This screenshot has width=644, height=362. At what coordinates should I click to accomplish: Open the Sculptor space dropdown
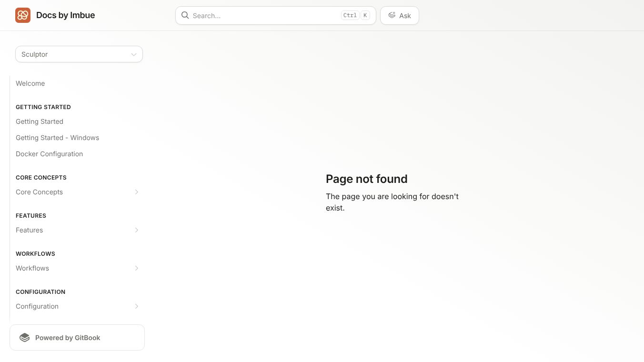[79, 54]
